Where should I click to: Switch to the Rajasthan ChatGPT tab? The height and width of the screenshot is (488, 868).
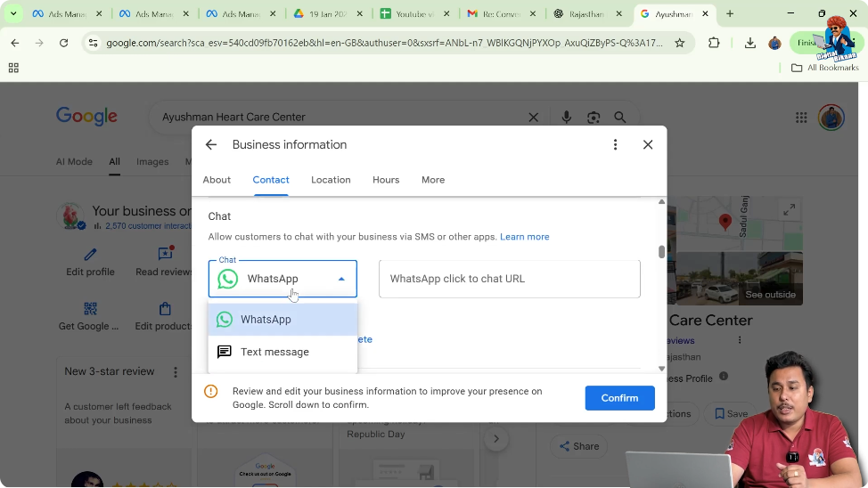587,14
